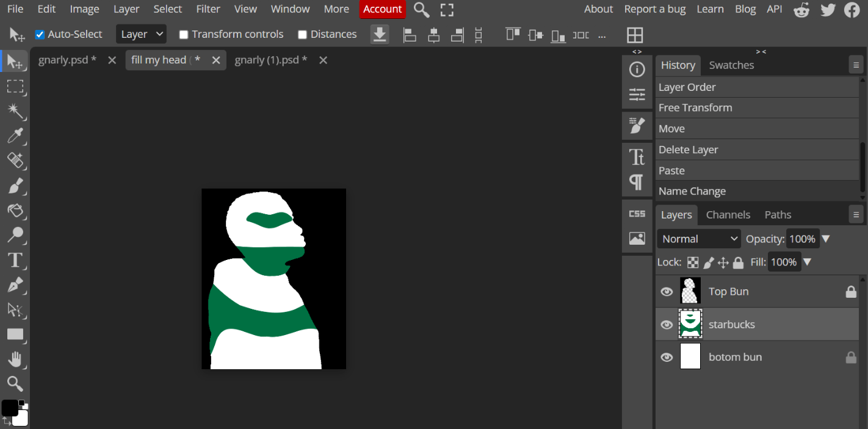
Task: Hide the botom bun layer
Action: (667, 357)
